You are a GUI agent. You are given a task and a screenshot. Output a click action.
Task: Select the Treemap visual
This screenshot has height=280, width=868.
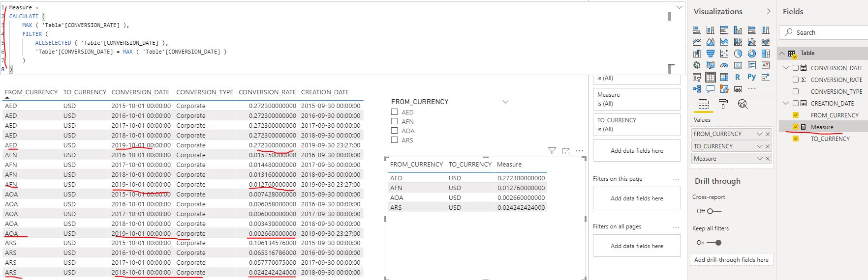tap(766, 54)
